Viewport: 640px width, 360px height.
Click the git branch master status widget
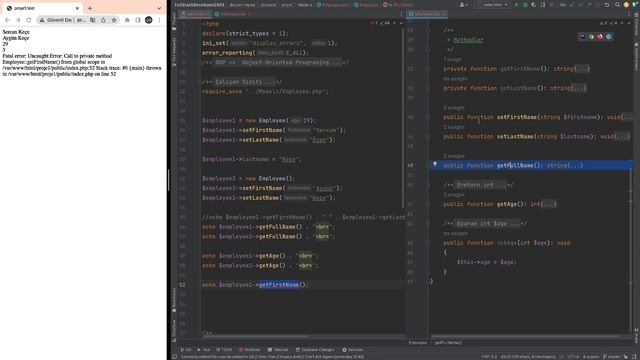(613, 357)
